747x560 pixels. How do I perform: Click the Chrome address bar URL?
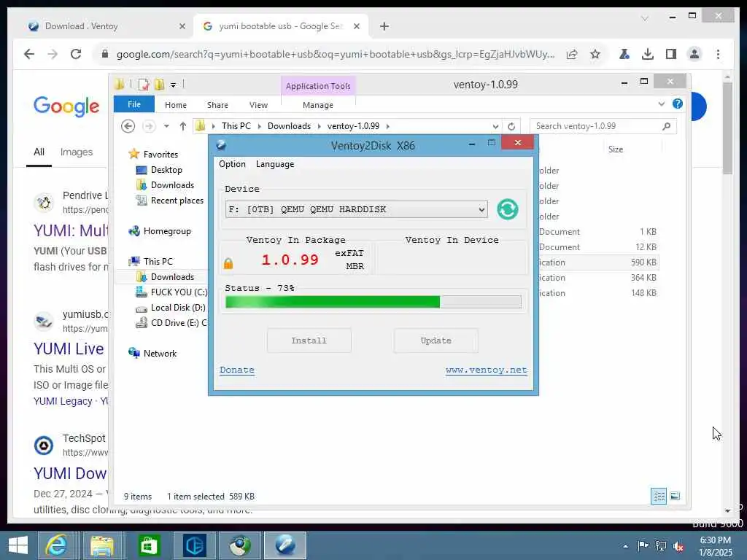(336, 54)
